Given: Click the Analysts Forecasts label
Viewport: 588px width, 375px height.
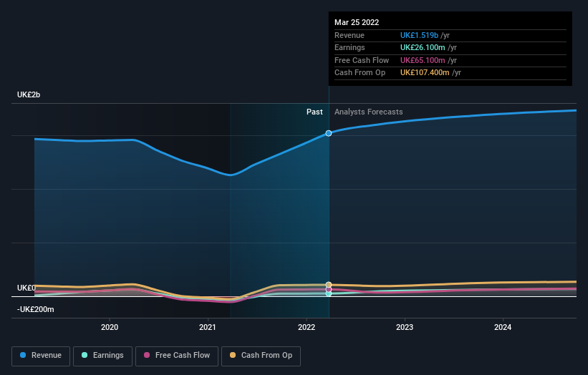Looking at the screenshot, I should [x=369, y=112].
